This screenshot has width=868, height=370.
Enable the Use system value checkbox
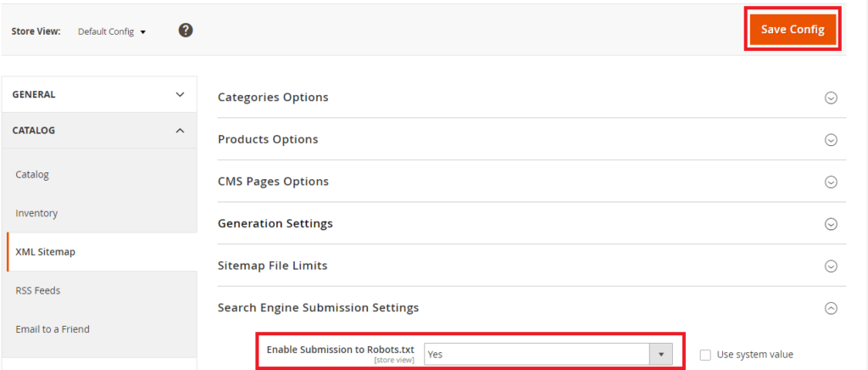705,355
